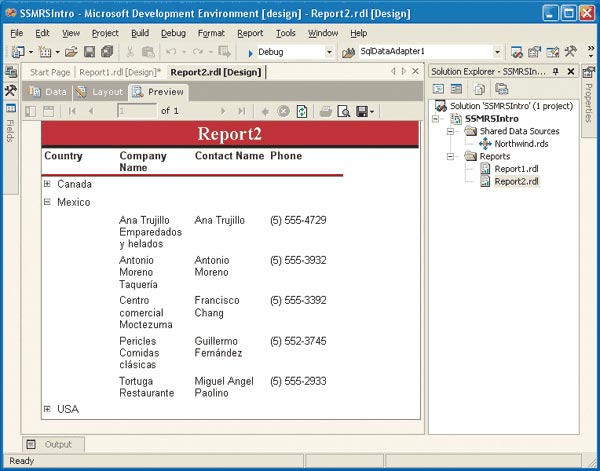Open the Toolbox from the left sidebar

point(10,90)
